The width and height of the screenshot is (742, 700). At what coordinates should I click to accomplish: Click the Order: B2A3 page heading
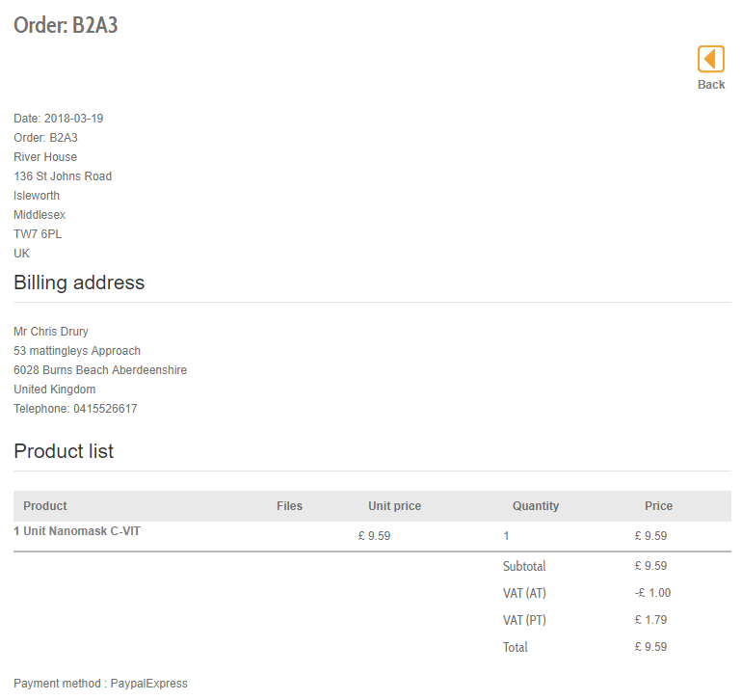[x=66, y=25]
